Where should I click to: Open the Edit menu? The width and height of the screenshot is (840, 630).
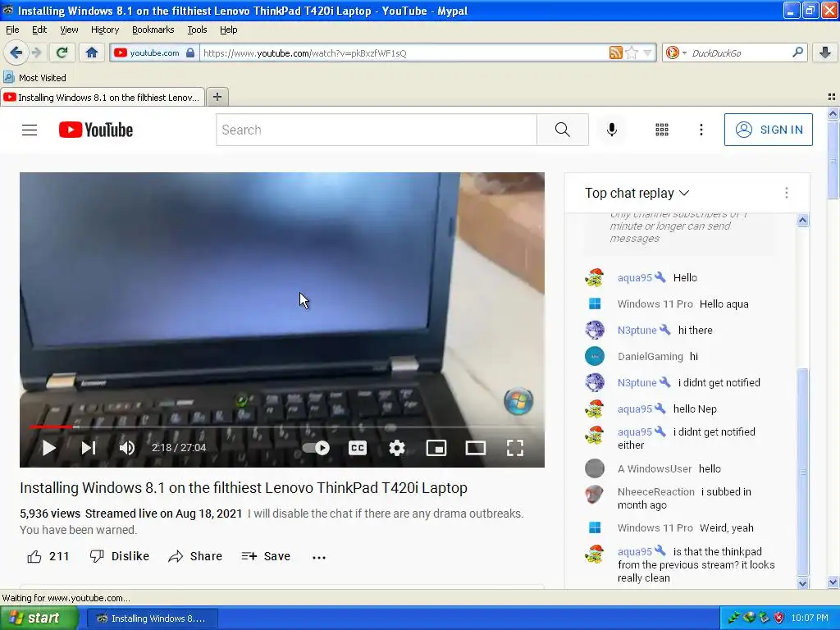click(39, 30)
